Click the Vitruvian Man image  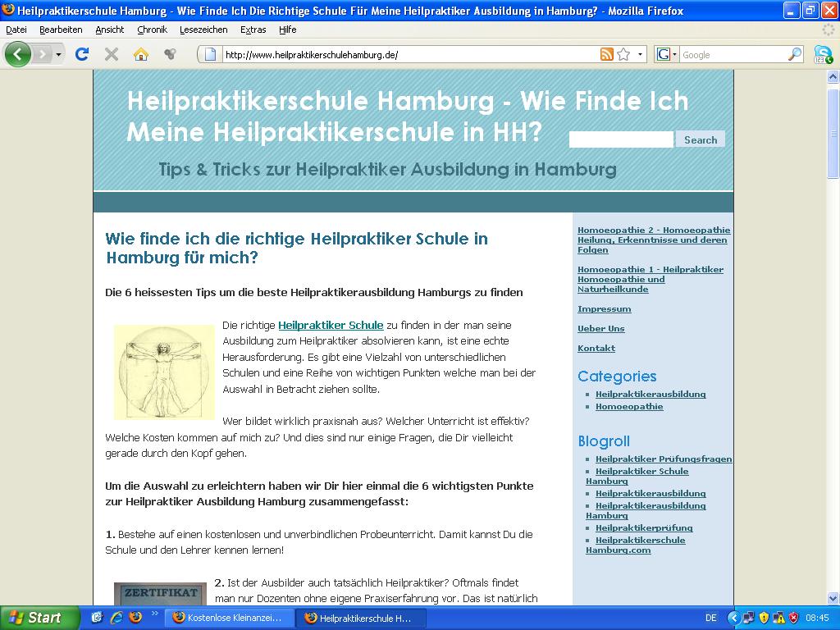[x=164, y=372]
